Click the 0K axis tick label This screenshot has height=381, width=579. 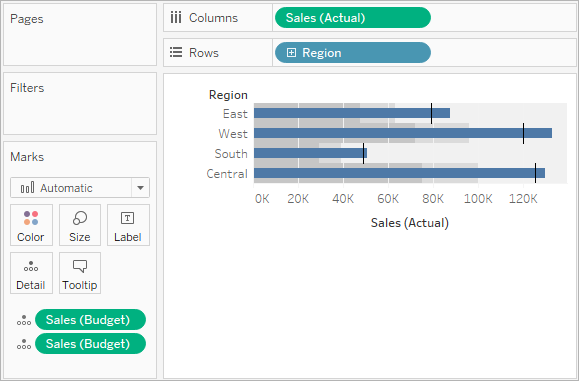(262, 199)
